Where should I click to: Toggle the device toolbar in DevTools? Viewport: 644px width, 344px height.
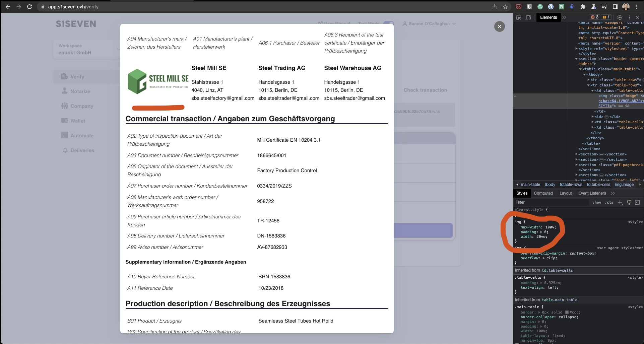pyautogui.click(x=528, y=17)
